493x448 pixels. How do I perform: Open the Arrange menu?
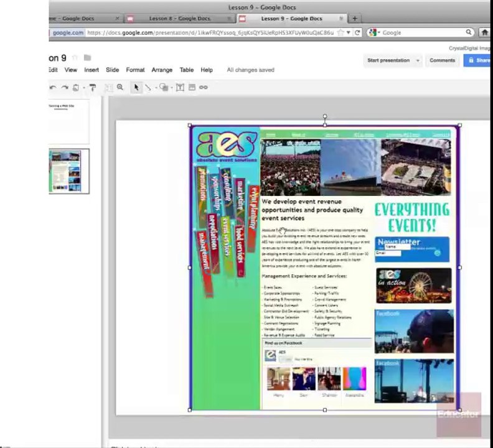[x=162, y=70]
